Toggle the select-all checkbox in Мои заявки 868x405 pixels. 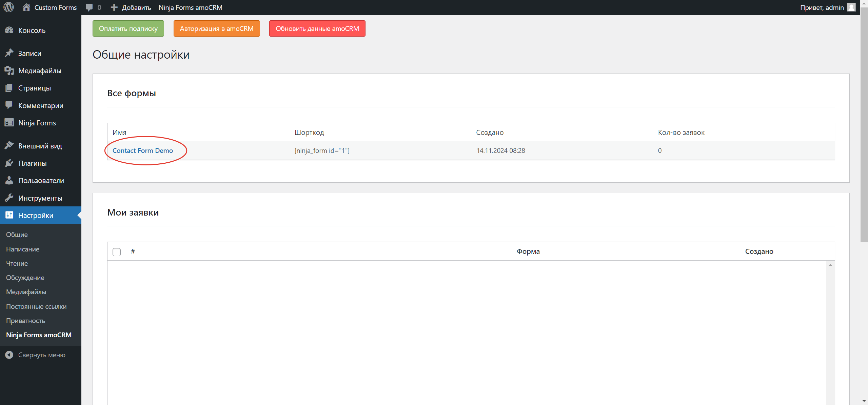tap(116, 252)
